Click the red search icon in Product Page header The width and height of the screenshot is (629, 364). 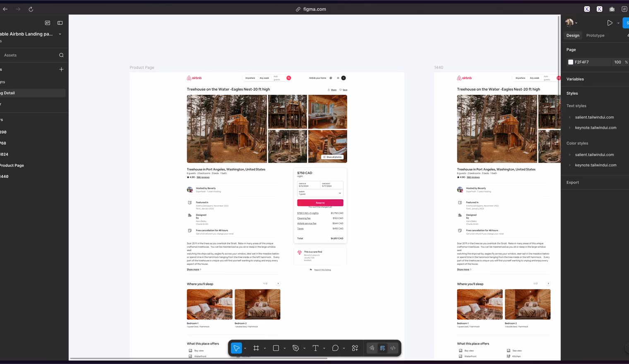289,78
